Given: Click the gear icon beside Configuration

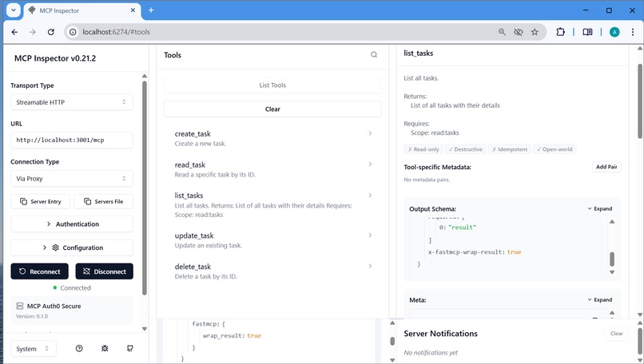Looking at the screenshot, I should tap(55, 247).
